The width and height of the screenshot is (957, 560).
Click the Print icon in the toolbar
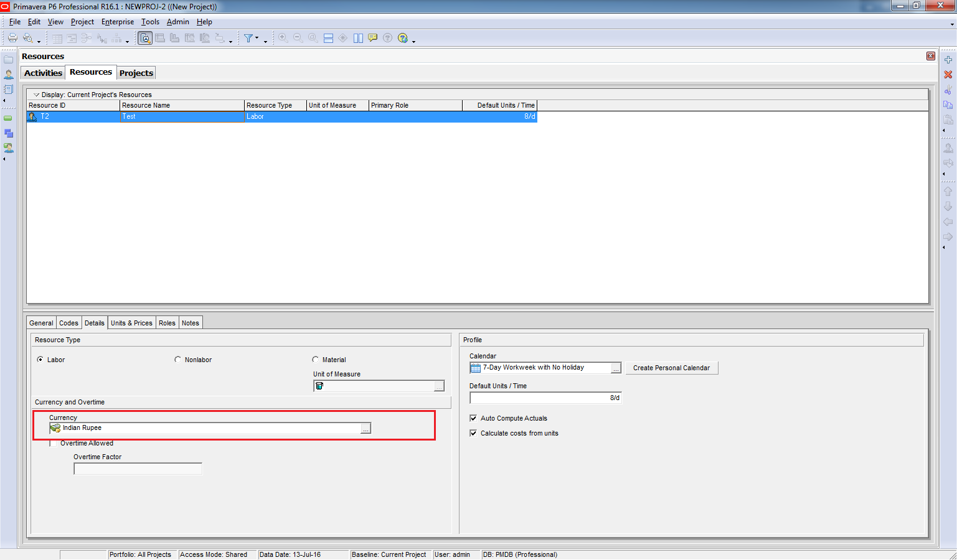click(12, 38)
